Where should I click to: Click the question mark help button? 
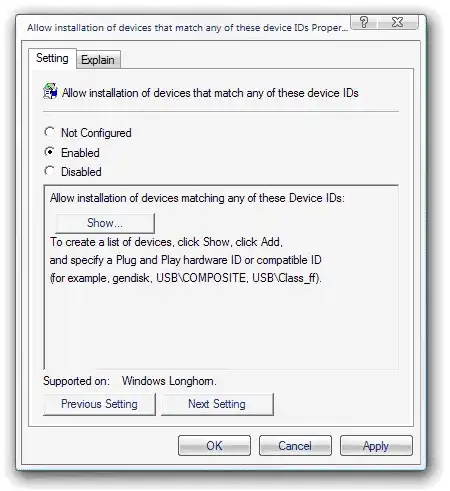click(364, 22)
